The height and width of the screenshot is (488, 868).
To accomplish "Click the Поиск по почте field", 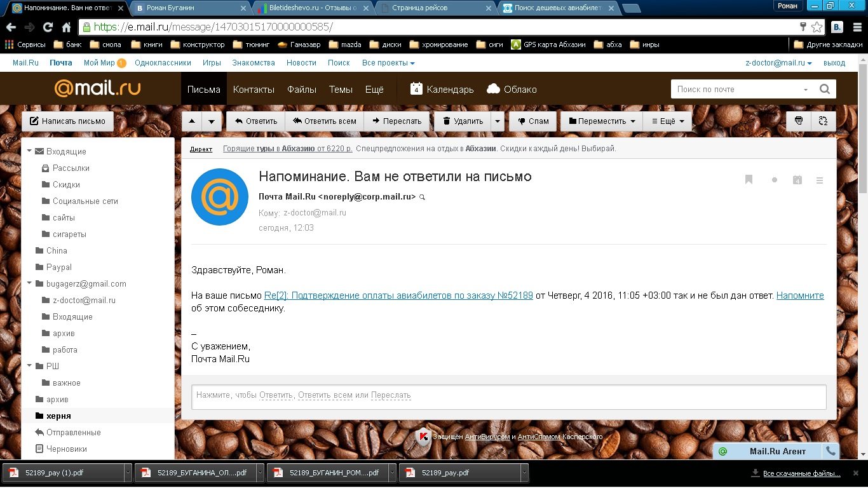I will coord(736,89).
